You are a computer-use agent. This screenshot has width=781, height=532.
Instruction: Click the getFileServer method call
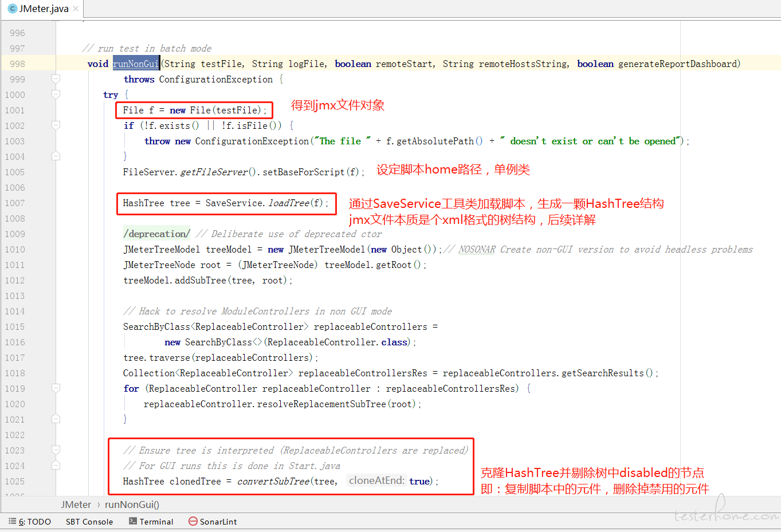(x=214, y=172)
